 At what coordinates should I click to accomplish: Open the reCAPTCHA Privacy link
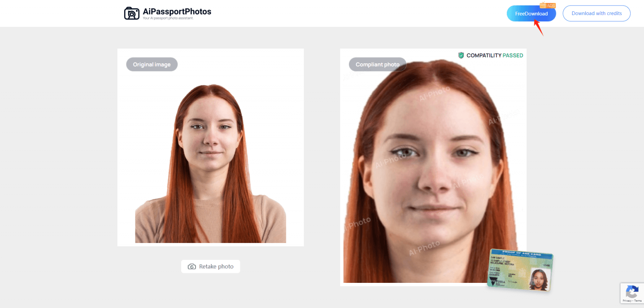[627, 300]
